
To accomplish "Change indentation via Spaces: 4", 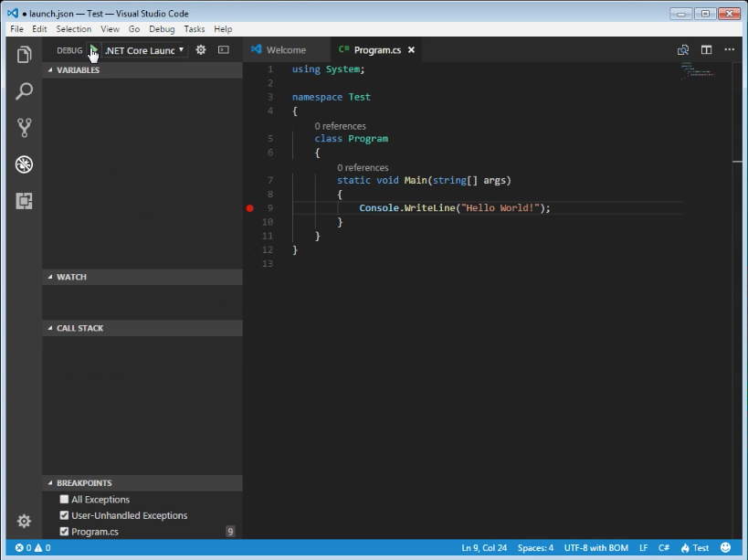I will point(535,547).
